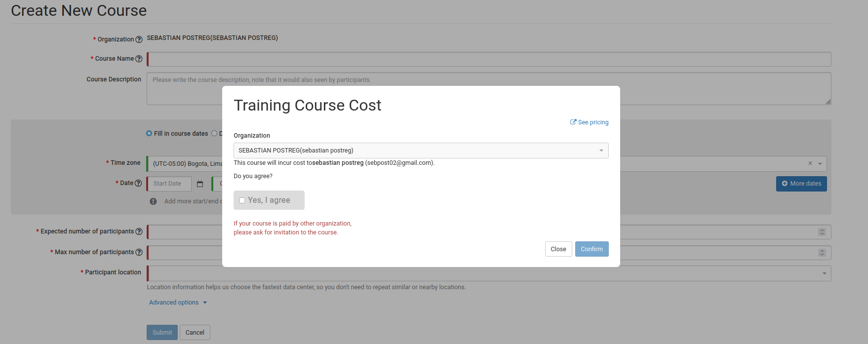The height and width of the screenshot is (344, 868).
Task: Select the 'Fill in course dates' radio option
Action: click(x=149, y=133)
